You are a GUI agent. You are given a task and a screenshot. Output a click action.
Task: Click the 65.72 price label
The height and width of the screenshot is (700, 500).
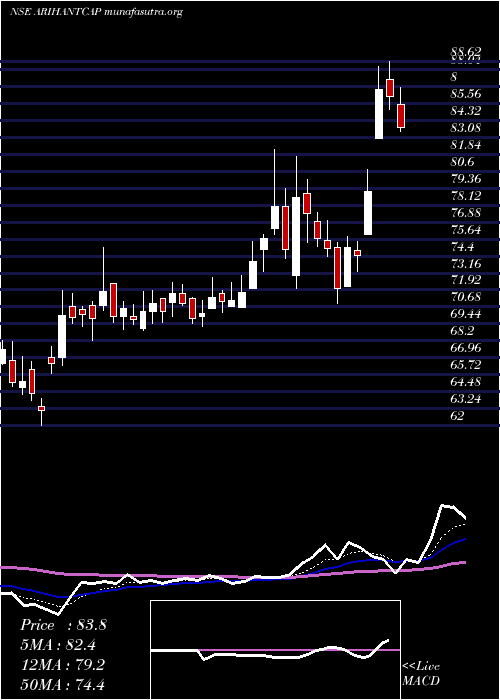pyautogui.click(x=466, y=365)
